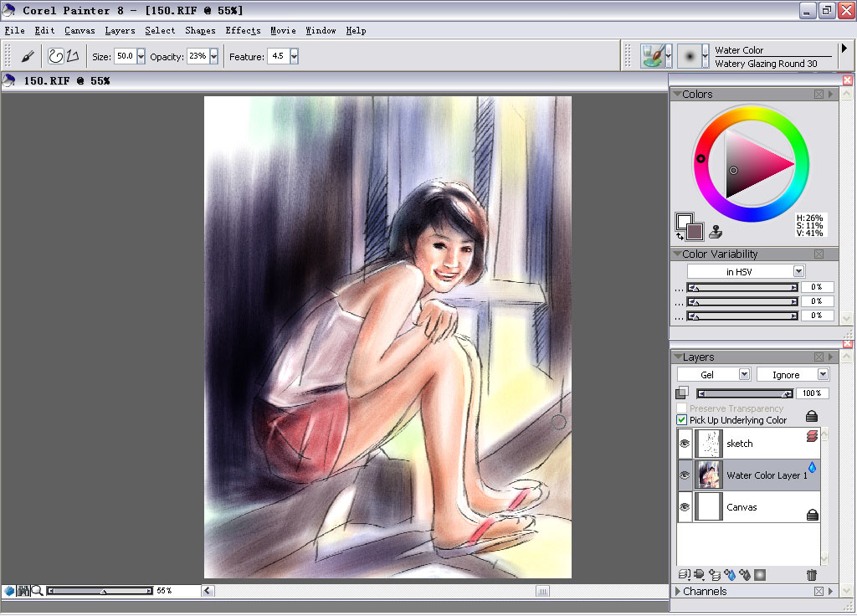Click the Drawing Mode cube icon bottom-left
The height and width of the screenshot is (616, 857).
click(x=9, y=591)
